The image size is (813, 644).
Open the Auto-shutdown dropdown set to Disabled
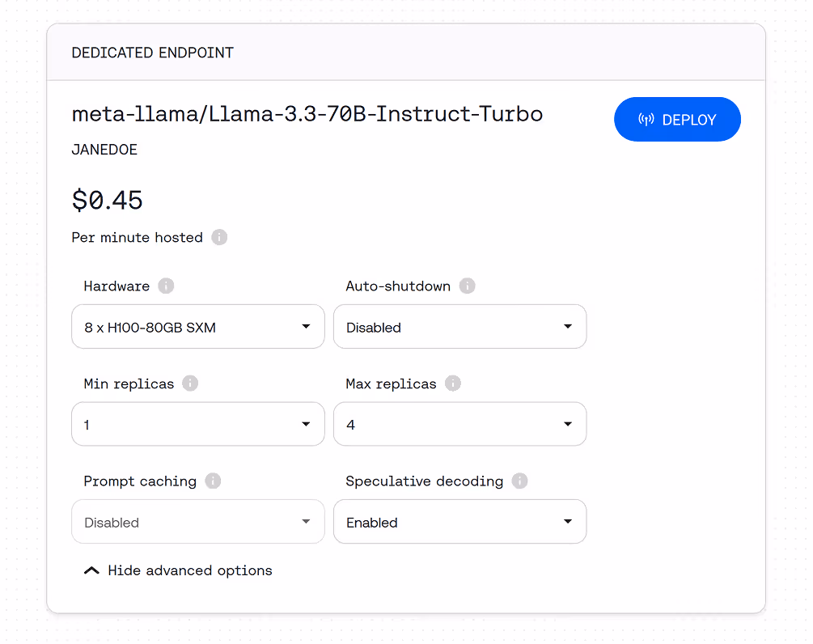(x=460, y=327)
